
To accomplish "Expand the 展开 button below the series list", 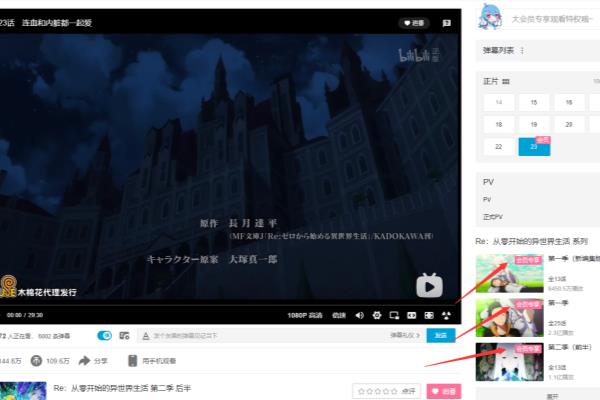I will 553,396.
